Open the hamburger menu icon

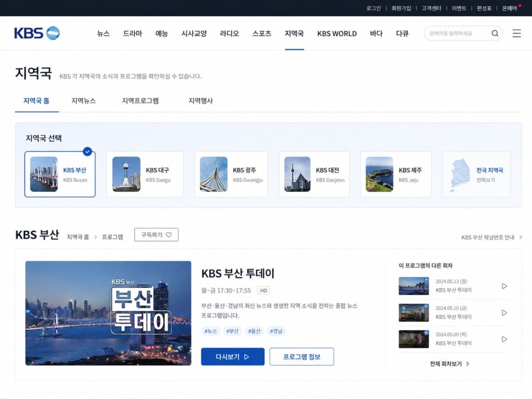pos(516,33)
